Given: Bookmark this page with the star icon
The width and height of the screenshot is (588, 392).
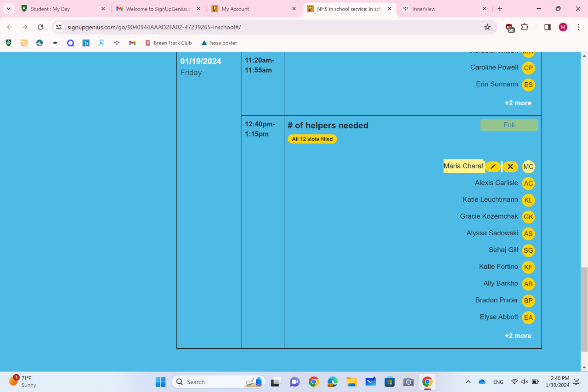Looking at the screenshot, I should pos(487,27).
